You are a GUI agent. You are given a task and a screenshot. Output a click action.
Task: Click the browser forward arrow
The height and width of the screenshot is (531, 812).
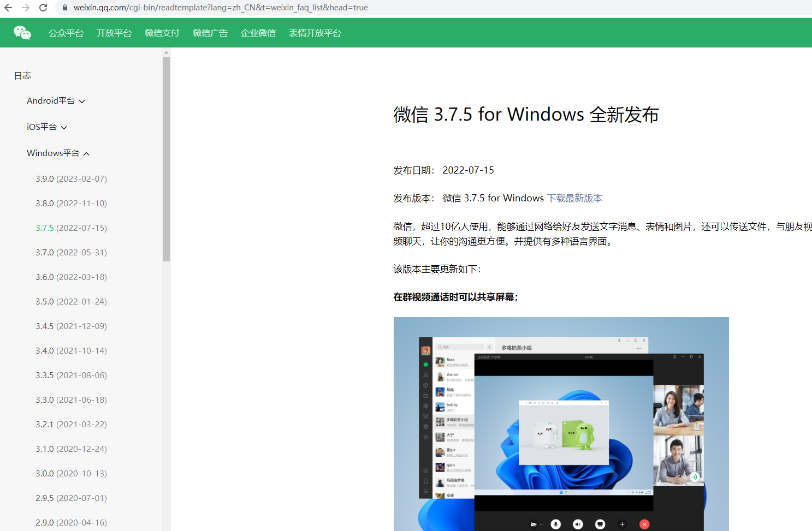pyautogui.click(x=26, y=8)
